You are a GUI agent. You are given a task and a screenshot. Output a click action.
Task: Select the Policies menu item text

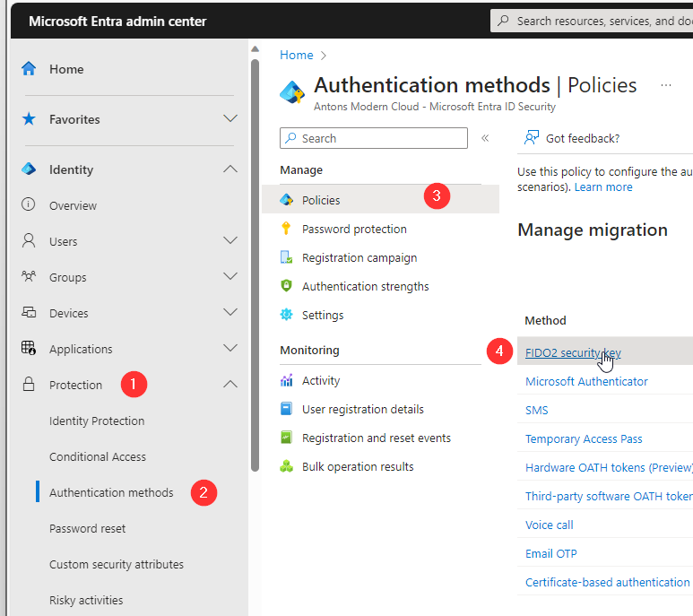click(321, 200)
